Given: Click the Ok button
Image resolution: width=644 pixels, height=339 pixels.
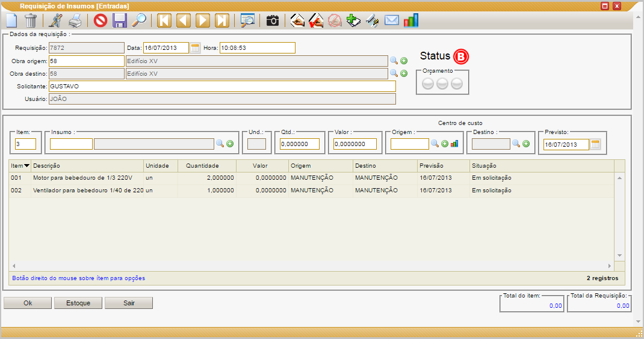Looking at the screenshot, I should (28, 303).
